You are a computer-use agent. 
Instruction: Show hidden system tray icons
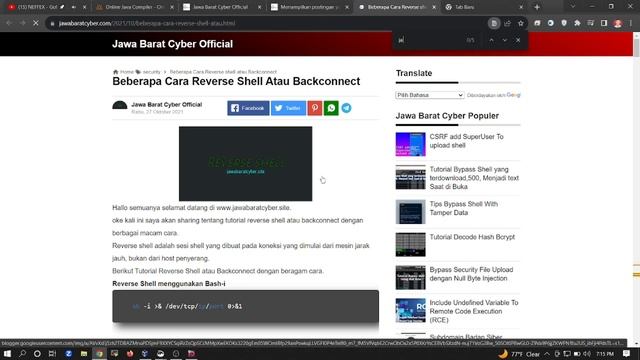pyautogui.click(x=547, y=353)
